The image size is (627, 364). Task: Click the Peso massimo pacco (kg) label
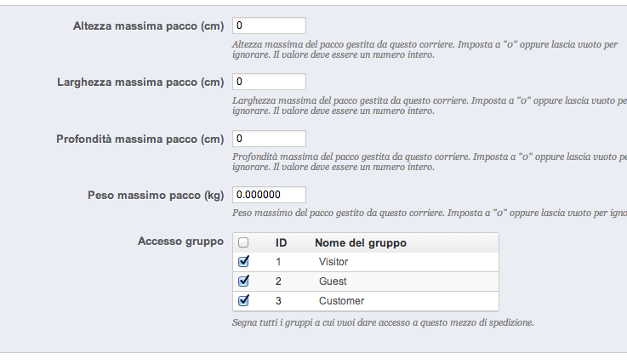pos(156,196)
